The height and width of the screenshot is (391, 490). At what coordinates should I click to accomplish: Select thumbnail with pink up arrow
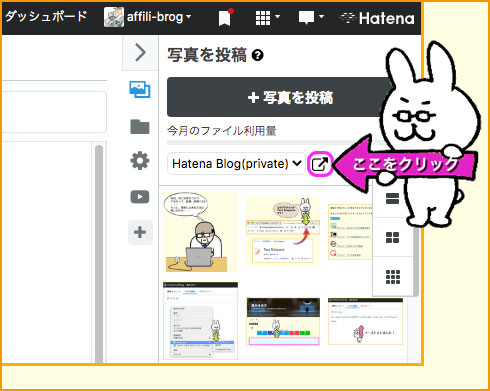365,321
